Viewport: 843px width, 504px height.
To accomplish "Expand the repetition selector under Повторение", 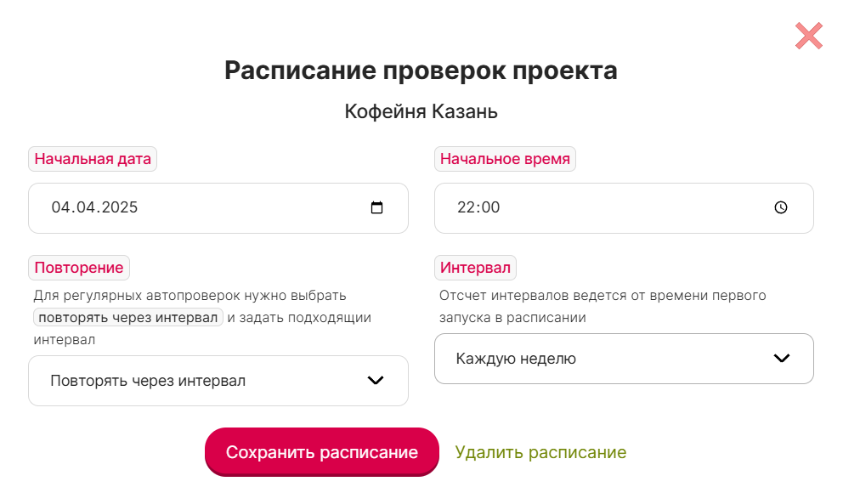I will [218, 380].
